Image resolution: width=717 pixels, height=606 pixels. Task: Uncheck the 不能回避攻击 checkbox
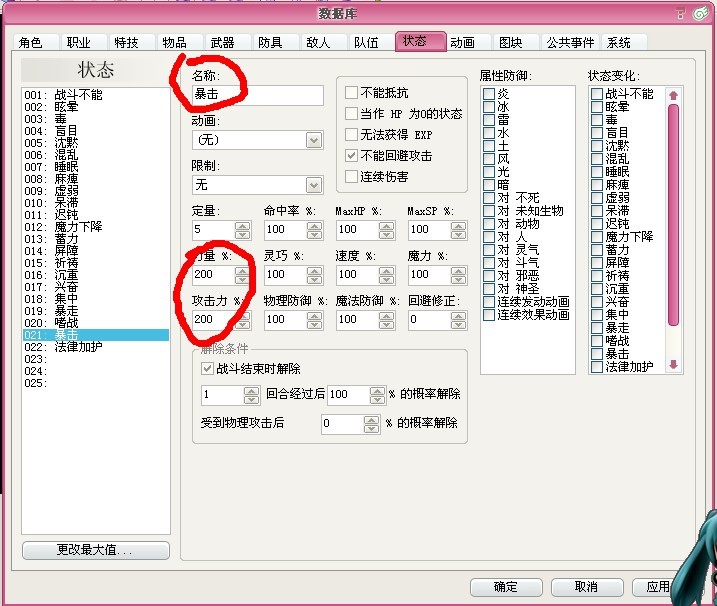351,156
